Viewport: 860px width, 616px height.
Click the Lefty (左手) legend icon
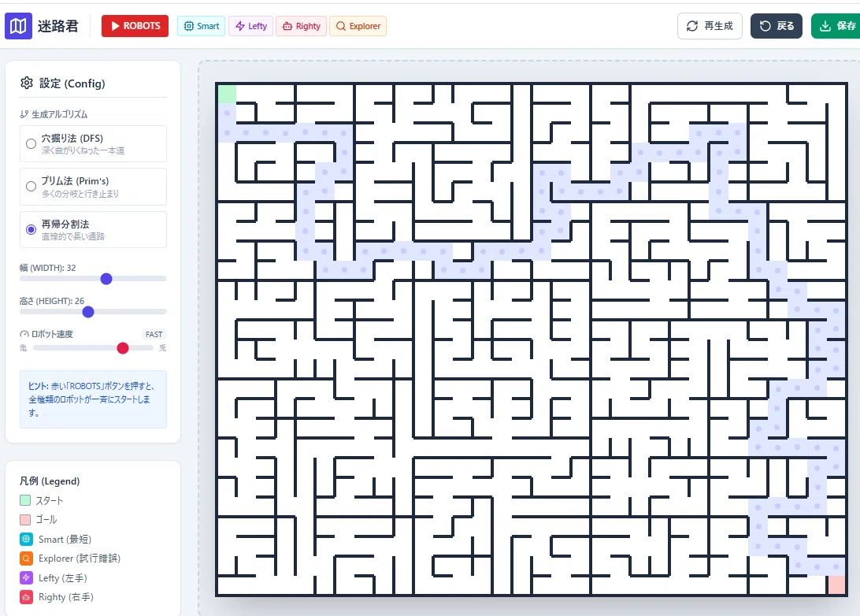tap(26, 577)
